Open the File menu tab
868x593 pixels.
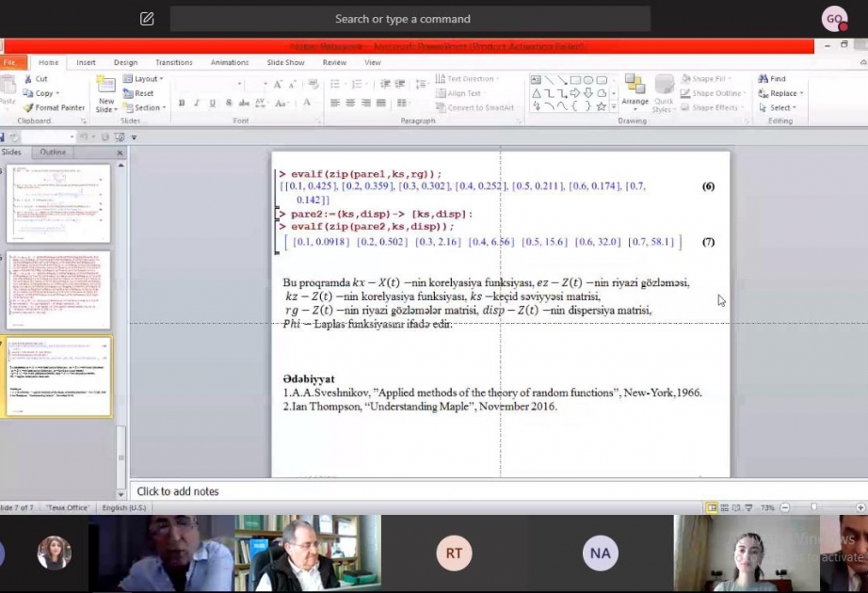[x=11, y=62]
